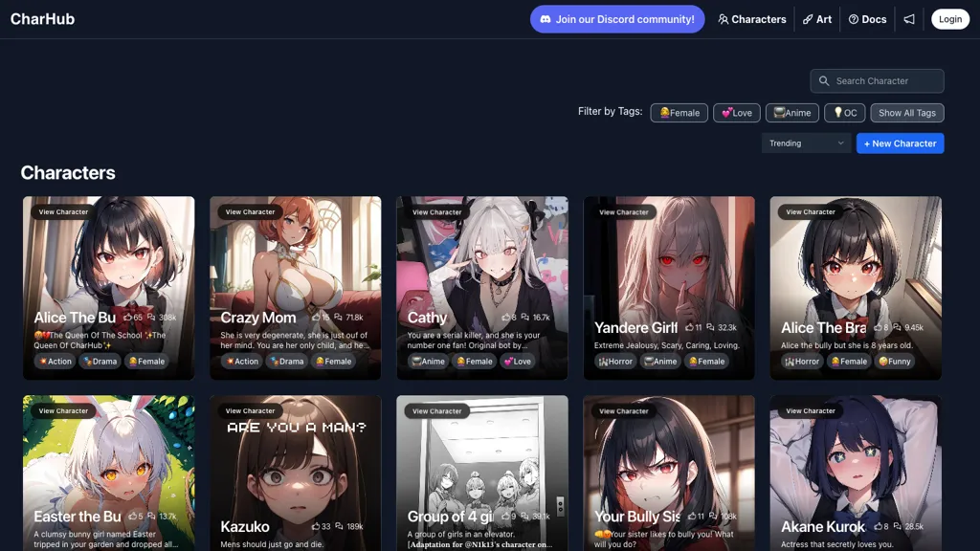
Task: Click View Character on Akane Kurok card
Action: point(811,410)
